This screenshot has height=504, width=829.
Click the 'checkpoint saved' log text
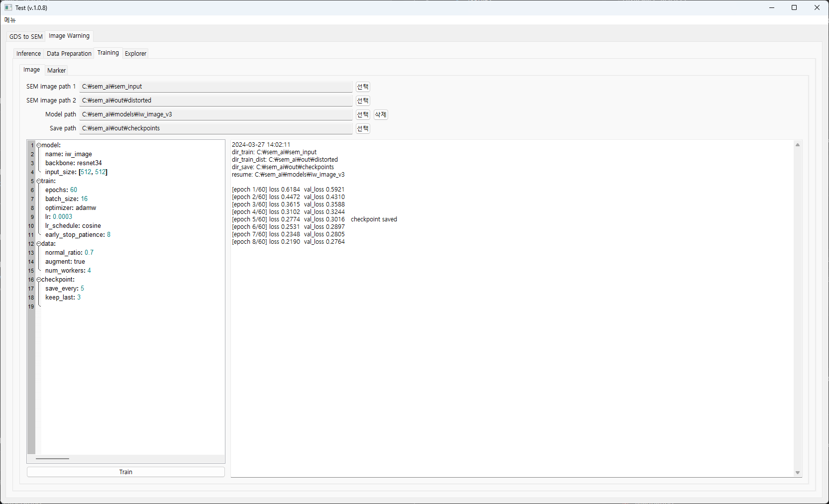374,219
